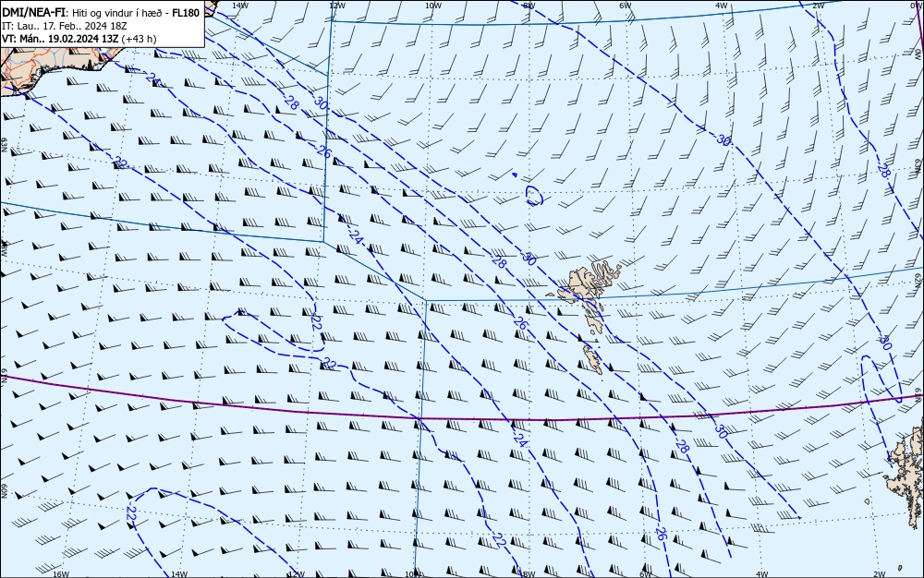Screen dimensions: 924x578
Task: Click the 6W label along the top edge
Action: (x=626, y=6)
